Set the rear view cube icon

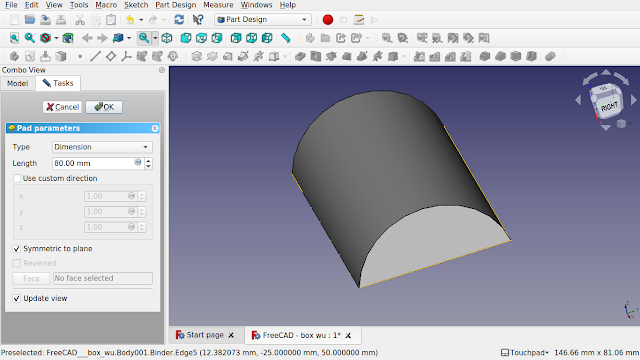point(236,38)
